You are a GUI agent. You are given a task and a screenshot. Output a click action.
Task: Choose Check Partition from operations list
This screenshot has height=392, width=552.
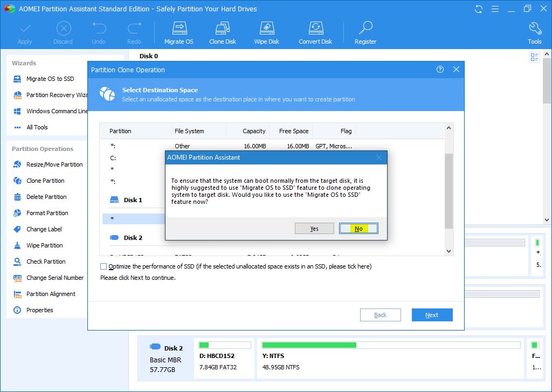pyautogui.click(x=46, y=262)
